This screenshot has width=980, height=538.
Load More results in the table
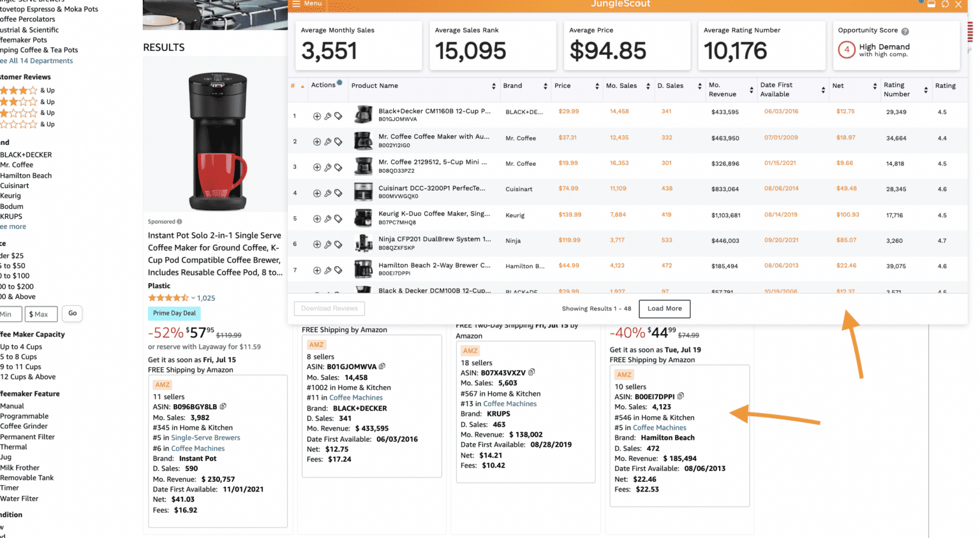click(664, 309)
